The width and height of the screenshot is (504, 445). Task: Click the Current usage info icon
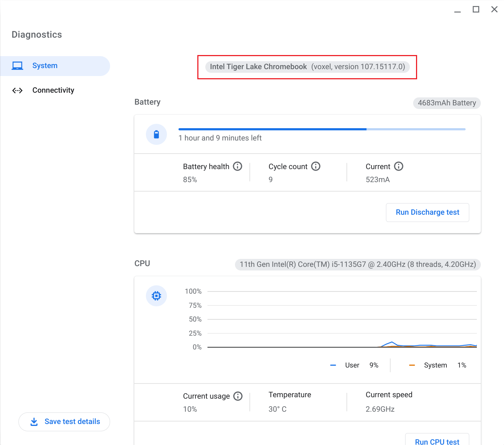coord(238,396)
